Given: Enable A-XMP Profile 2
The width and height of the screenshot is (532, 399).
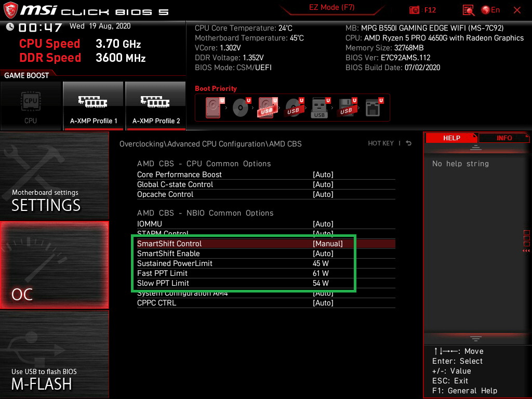Looking at the screenshot, I should 156,106.
